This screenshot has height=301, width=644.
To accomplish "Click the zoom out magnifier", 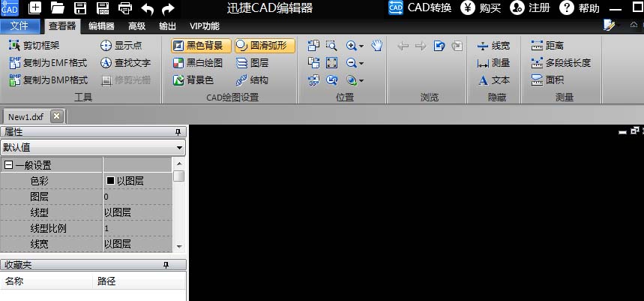I will pyautogui.click(x=351, y=63).
